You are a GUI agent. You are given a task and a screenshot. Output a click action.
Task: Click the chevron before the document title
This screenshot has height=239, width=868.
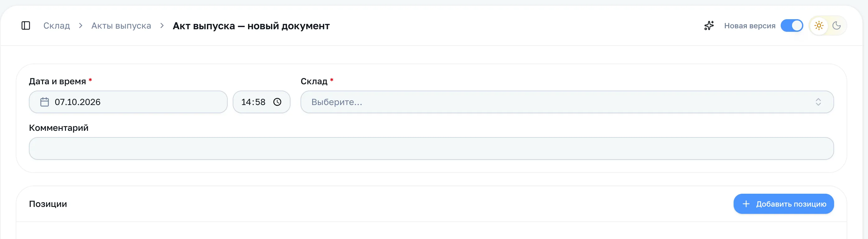[162, 26]
